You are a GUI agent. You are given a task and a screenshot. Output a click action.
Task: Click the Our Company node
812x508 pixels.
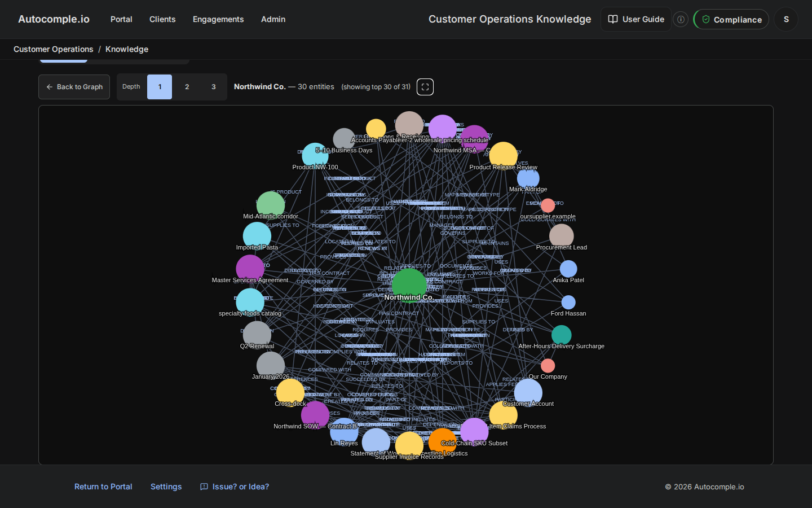[548, 365]
